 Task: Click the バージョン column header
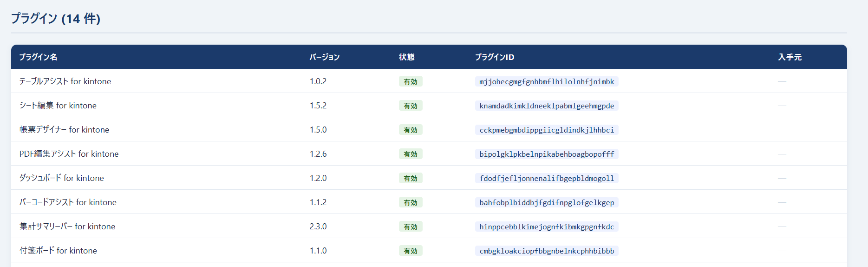(x=325, y=57)
